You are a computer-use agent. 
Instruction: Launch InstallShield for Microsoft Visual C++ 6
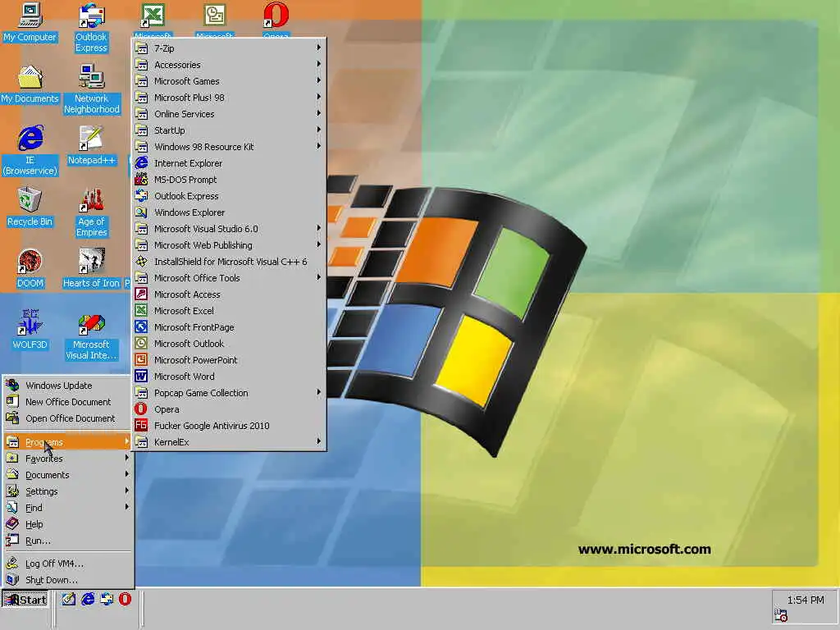pos(230,262)
